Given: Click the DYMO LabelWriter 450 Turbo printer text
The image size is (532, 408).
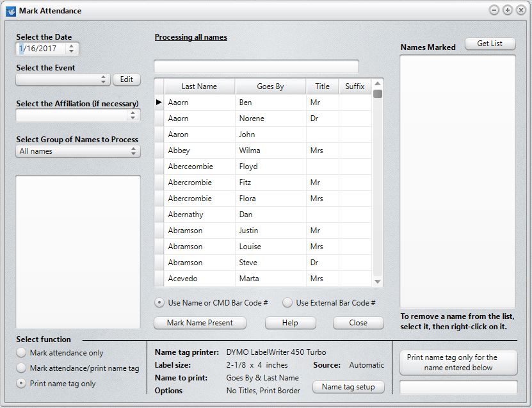Looking at the screenshot, I should tap(276, 352).
